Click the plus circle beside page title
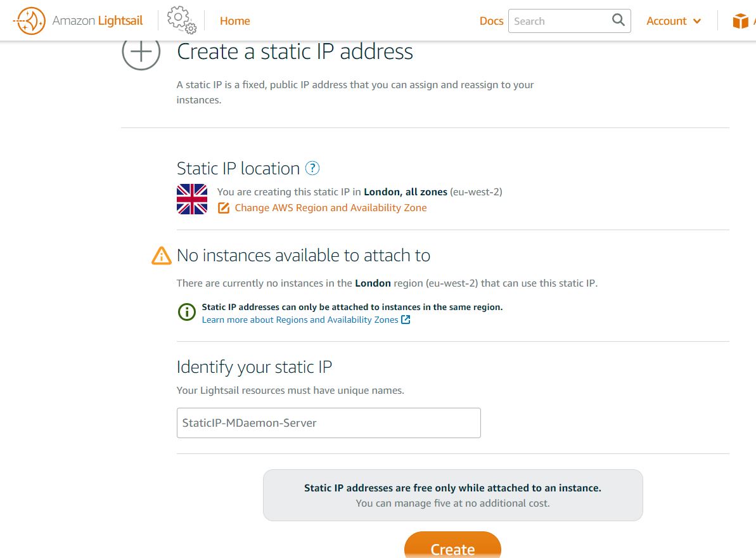The height and width of the screenshot is (558, 756). coord(141,52)
